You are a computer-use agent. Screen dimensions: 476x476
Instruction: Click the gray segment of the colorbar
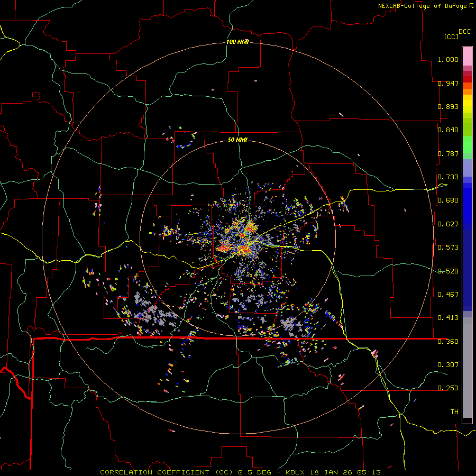click(x=467, y=368)
